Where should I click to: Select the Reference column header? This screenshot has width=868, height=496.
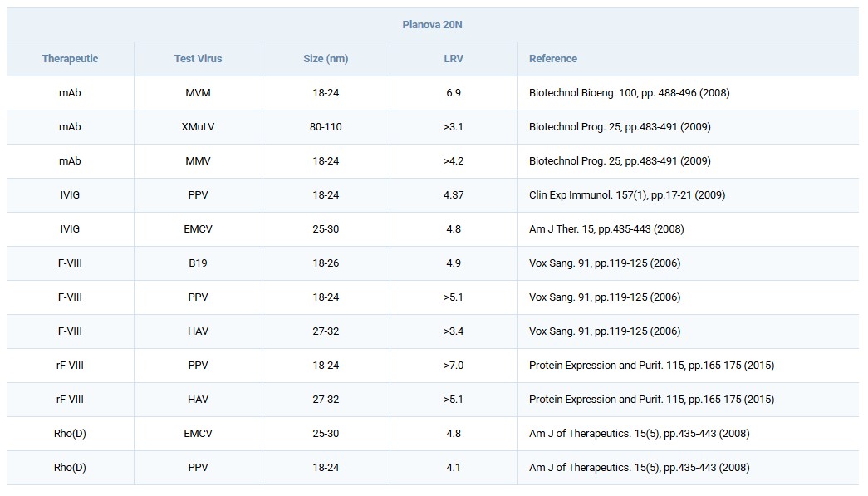[x=552, y=59]
